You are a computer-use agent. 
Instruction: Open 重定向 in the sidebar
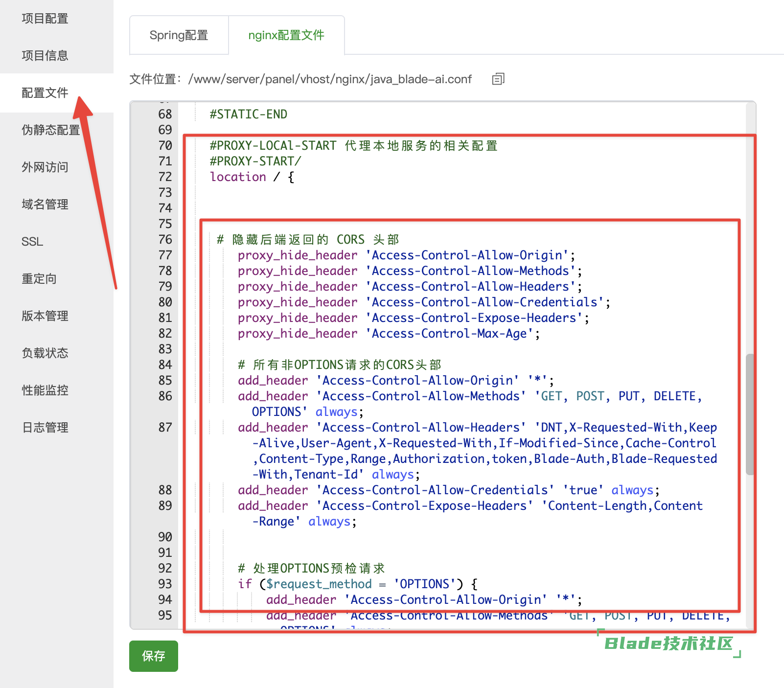39,279
